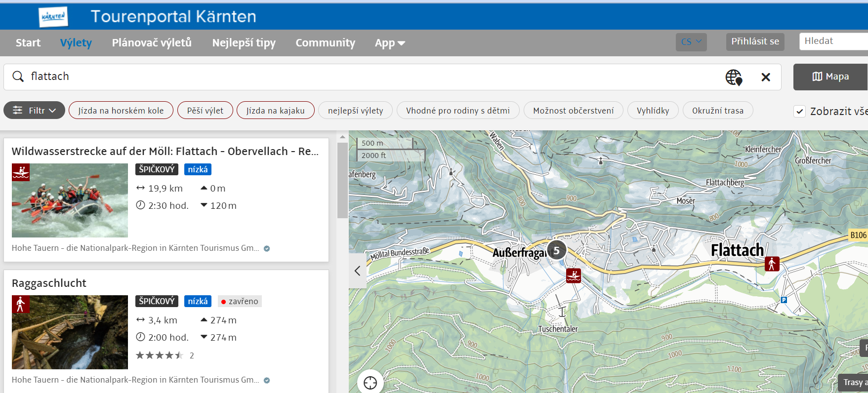The image size is (868, 393).
Task: Click the scroll-up arrow of results list
Action: [x=342, y=137]
